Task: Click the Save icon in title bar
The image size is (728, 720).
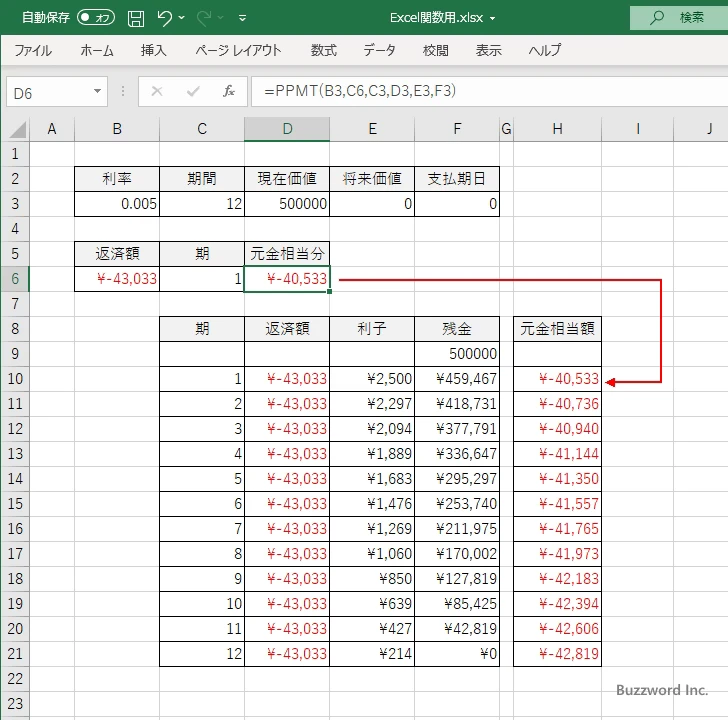Action: point(136,18)
